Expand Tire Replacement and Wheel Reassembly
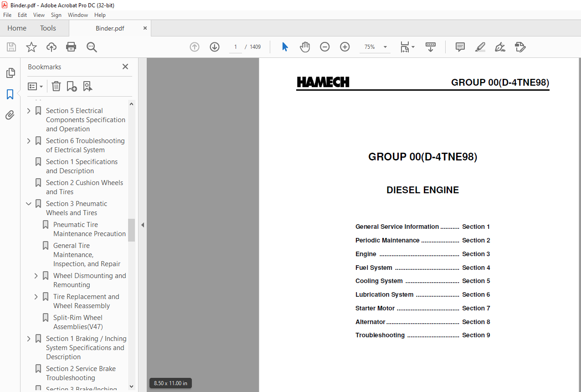Image resolution: width=581 pixels, height=392 pixels. point(36,297)
